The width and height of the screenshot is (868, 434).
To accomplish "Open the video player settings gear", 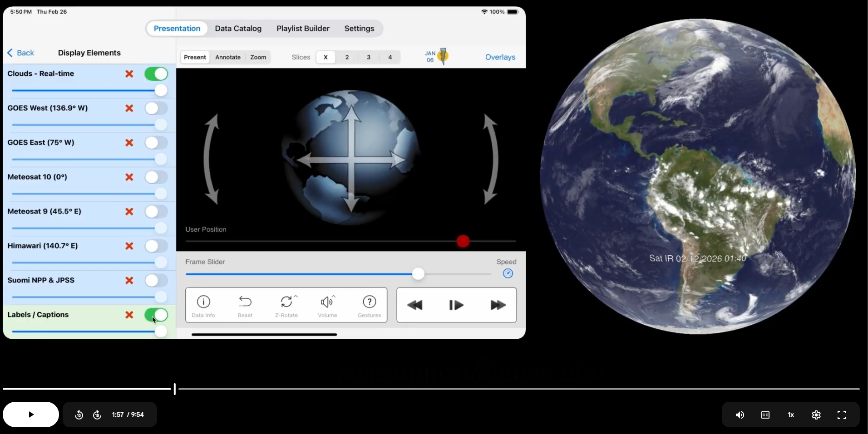I will pyautogui.click(x=816, y=414).
